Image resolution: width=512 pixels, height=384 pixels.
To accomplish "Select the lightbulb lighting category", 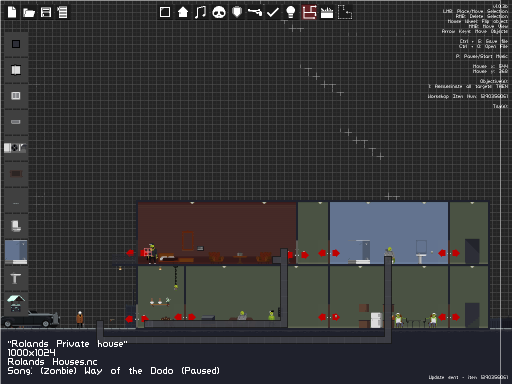I will tap(291, 12).
